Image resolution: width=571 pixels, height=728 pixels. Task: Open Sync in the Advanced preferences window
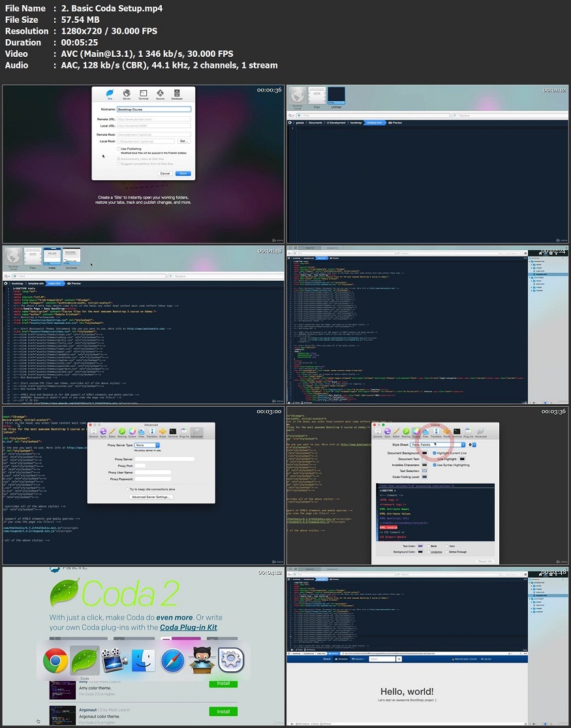(x=103, y=433)
